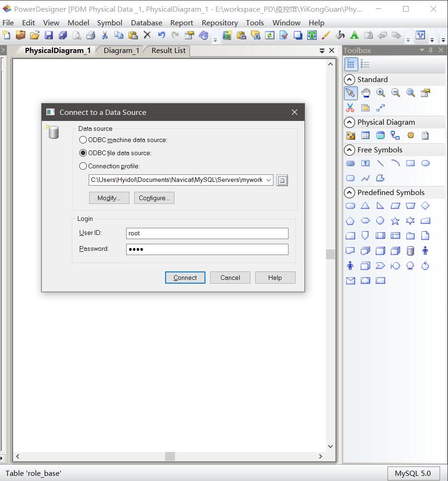Viewport: 448px width, 481px height.
Task: Select the Text tool in Free Symbols
Action: coord(365,163)
